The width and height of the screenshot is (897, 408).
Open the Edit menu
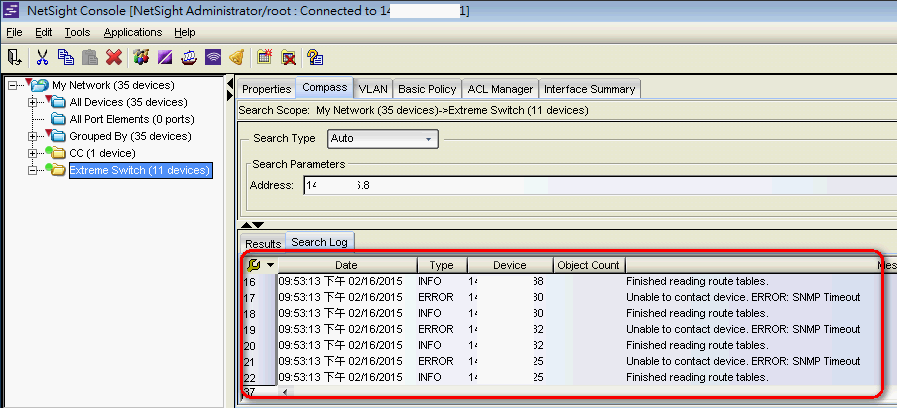(43, 32)
